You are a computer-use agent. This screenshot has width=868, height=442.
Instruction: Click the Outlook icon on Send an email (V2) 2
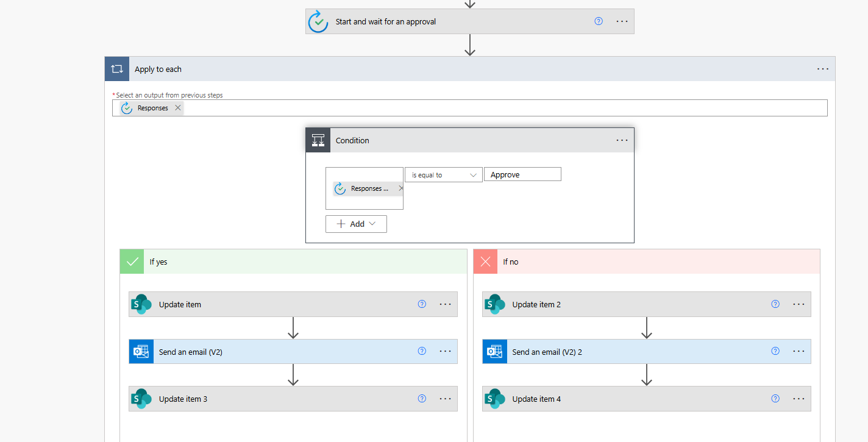click(494, 351)
